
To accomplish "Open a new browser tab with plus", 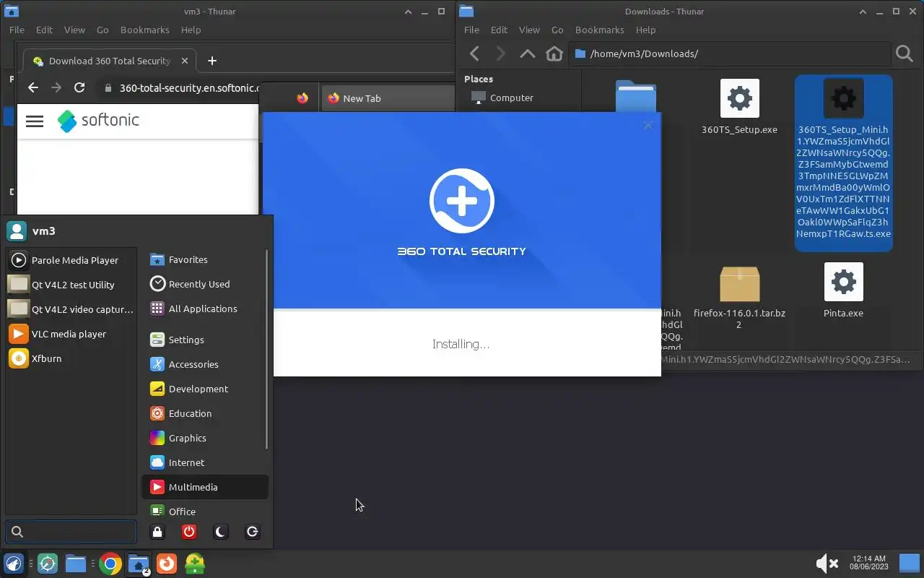I will [212, 61].
